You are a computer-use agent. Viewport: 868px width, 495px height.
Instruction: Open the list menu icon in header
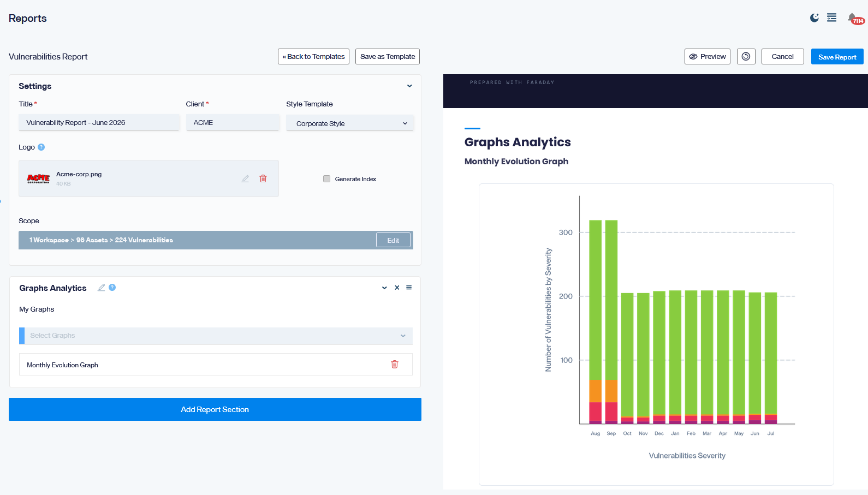[832, 18]
